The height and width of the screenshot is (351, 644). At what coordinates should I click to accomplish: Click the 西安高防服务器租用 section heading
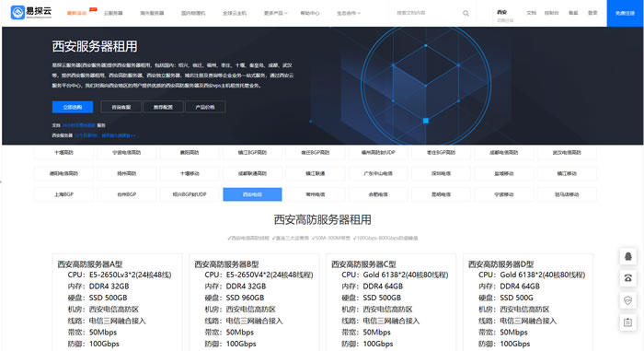[322, 220]
